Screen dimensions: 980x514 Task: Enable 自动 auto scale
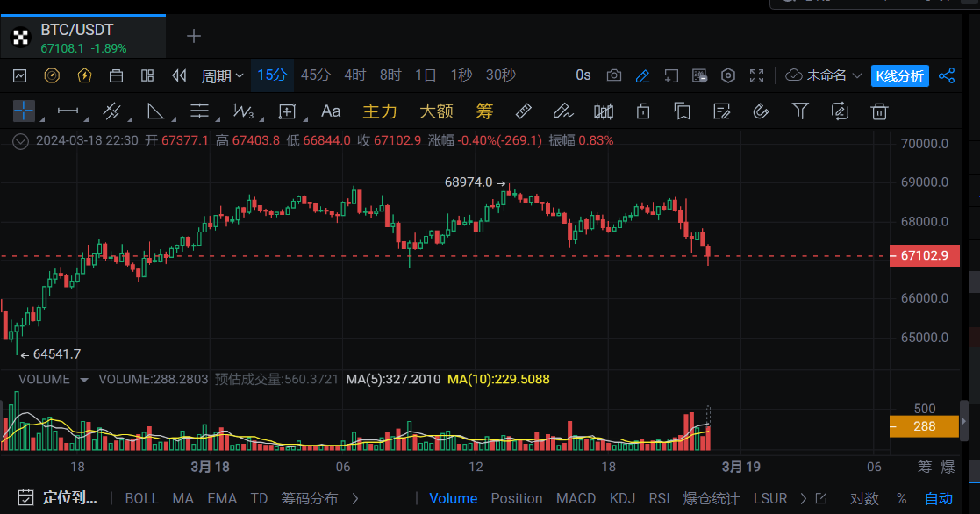(938, 498)
